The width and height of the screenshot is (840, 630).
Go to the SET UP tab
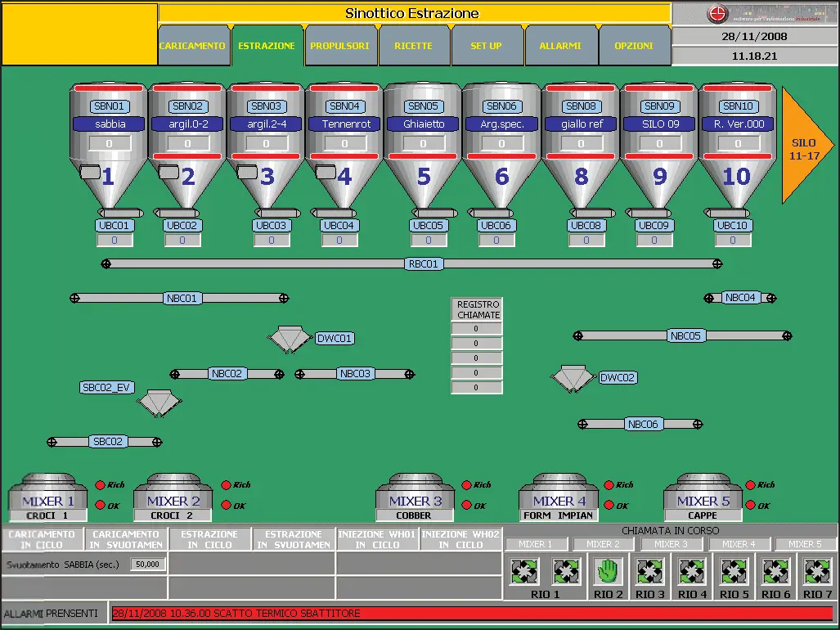click(487, 46)
